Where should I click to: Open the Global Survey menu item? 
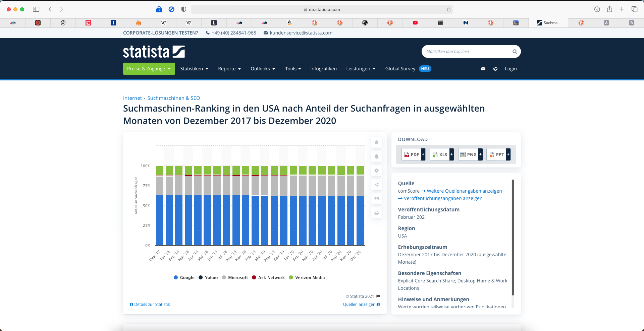pyautogui.click(x=400, y=69)
